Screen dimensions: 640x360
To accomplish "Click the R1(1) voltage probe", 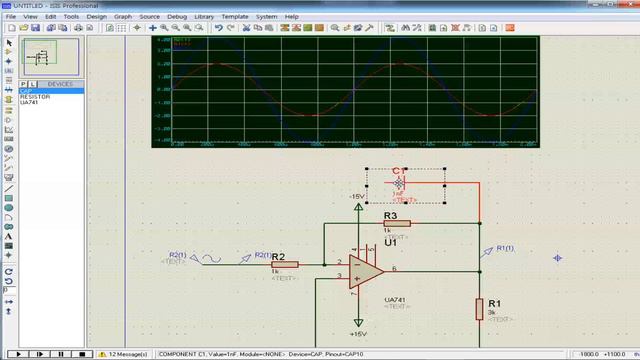I will click(487, 252).
